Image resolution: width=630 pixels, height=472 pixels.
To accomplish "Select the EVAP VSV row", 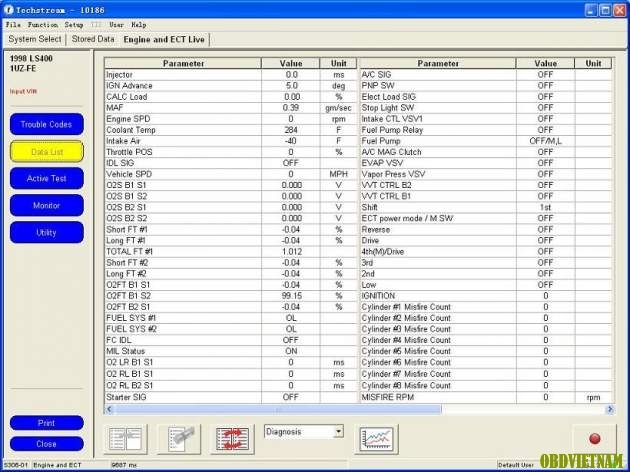I will coord(485,163).
